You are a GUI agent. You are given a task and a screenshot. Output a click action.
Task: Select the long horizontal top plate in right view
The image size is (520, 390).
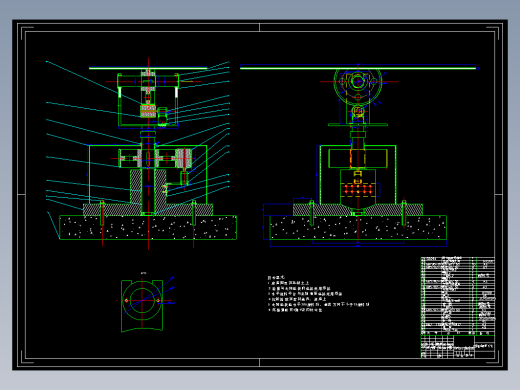(x=358, y=68)
